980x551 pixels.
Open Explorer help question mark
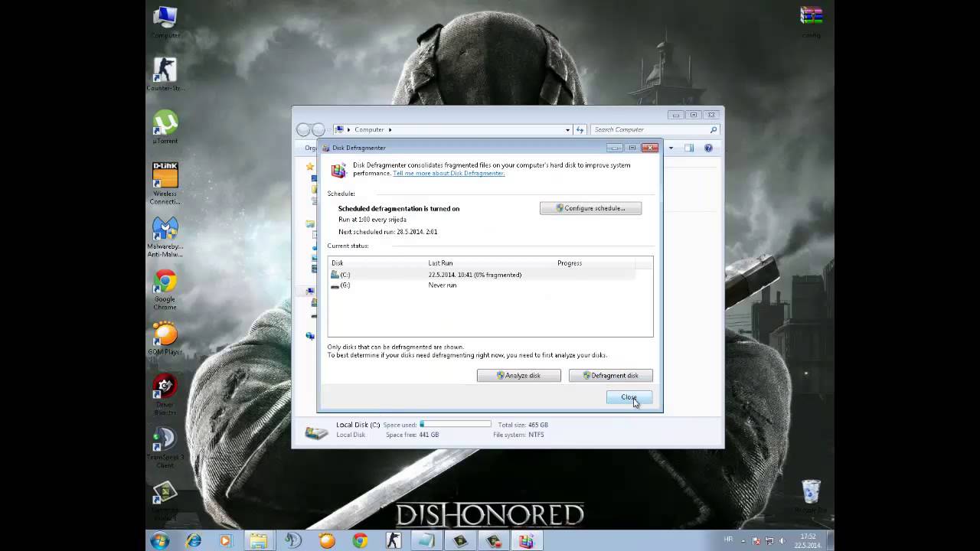[708, 148]
